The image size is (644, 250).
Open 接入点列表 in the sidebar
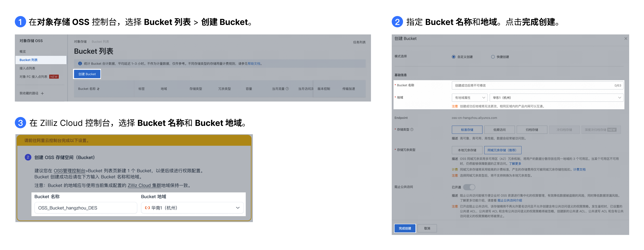pos(28,68)
